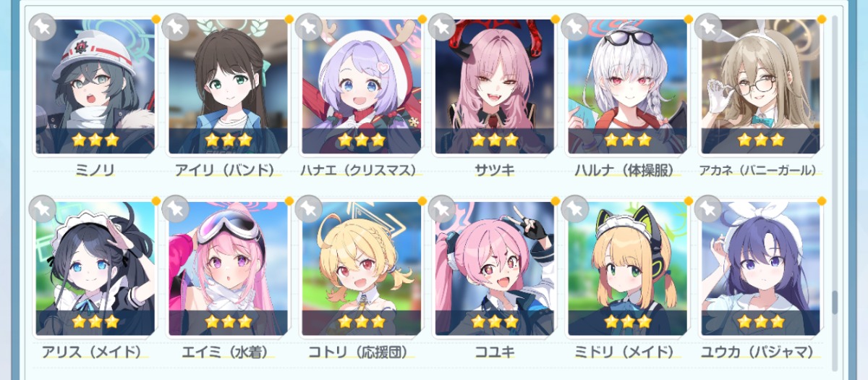Click the character list scrollbar thumb
This screenshot has width=868, height=380.
click(834, 303)
